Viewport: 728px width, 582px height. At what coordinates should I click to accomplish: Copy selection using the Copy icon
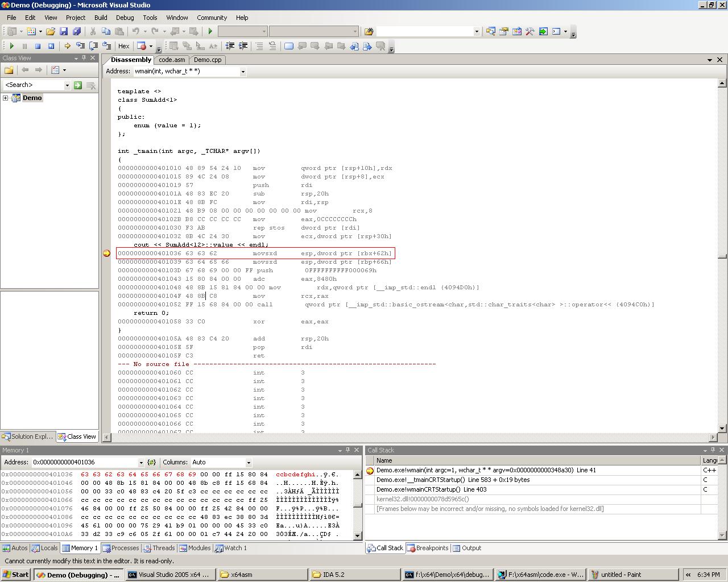[106, 31]
